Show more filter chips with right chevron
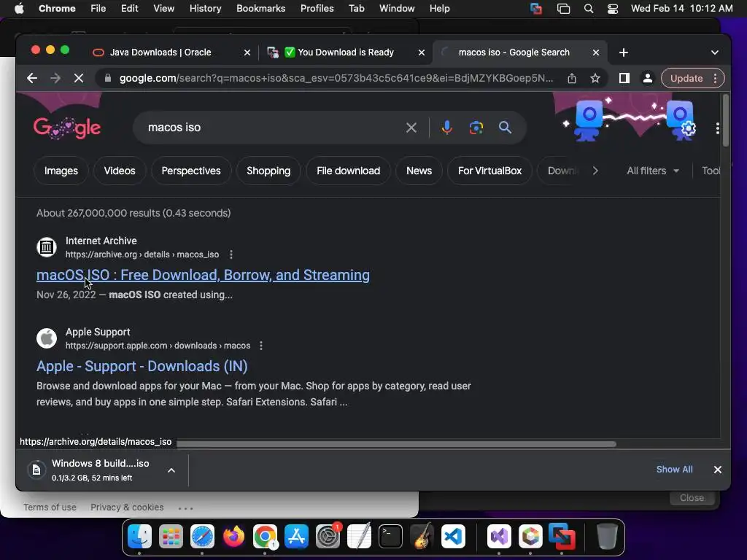The height and width of the screenshot is (560, 747). tap(595, 171)
